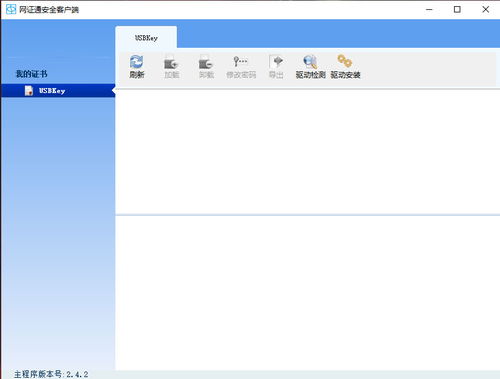Click the 导出 export icon
Screen dimensions: 500x379
(276, 62)
